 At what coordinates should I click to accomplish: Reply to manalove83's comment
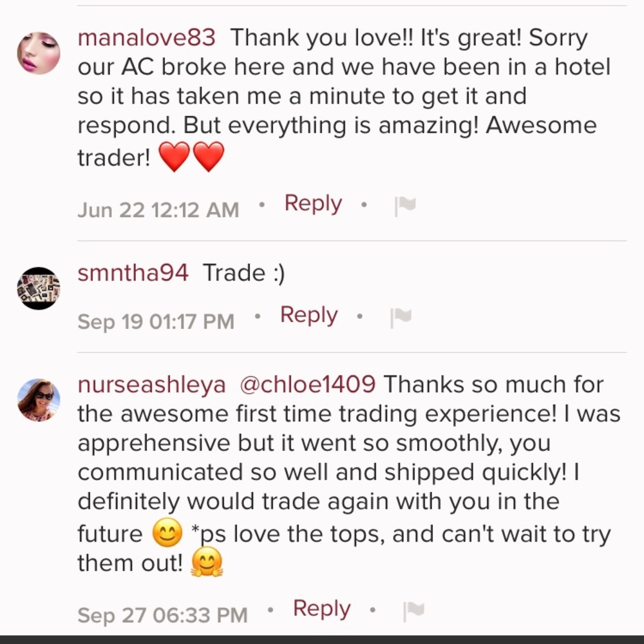click(x=313, y=203)
